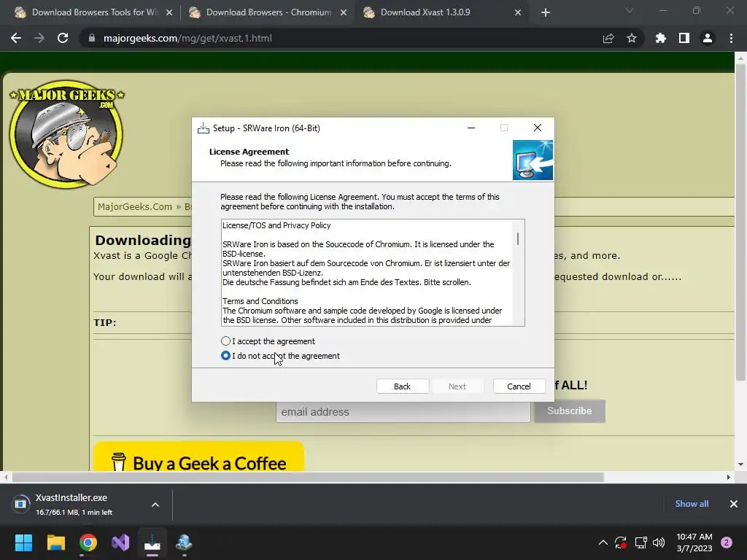Open the Chrome profile avatar menu

tap(708, 38)
